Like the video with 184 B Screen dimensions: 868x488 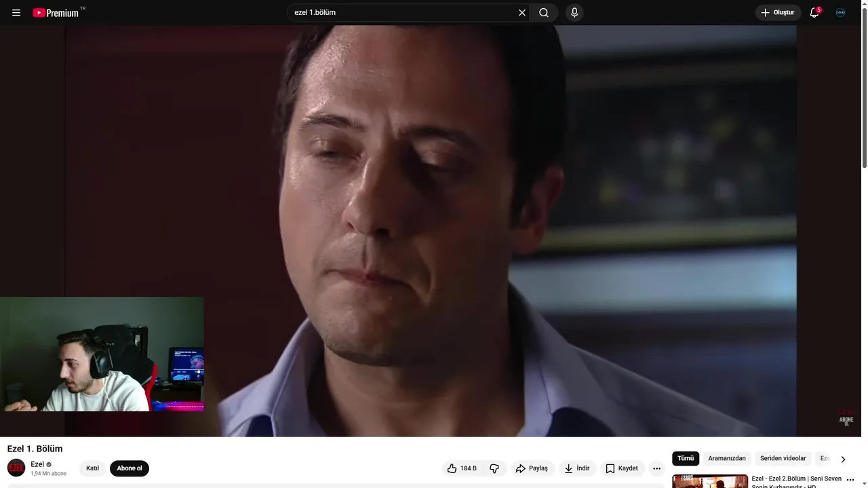[x=462, y=468]
